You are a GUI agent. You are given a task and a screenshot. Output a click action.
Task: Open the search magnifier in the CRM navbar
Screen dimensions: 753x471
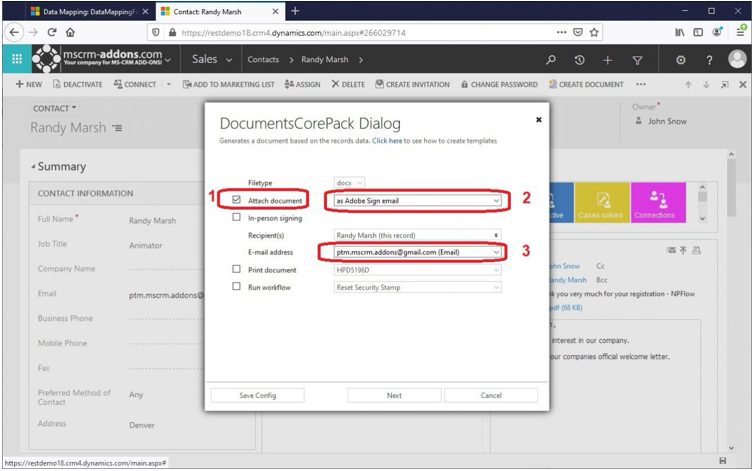point(551,60)
